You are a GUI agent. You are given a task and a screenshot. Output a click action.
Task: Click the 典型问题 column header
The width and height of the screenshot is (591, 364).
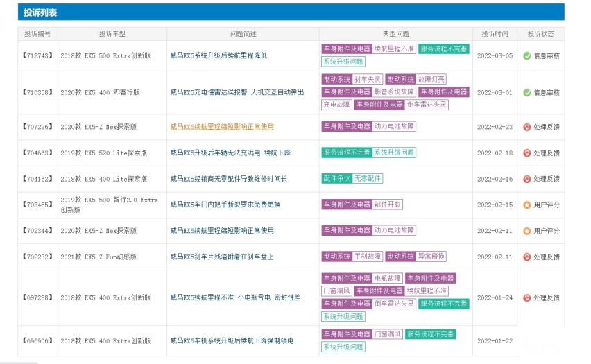(x=396, y=33)
